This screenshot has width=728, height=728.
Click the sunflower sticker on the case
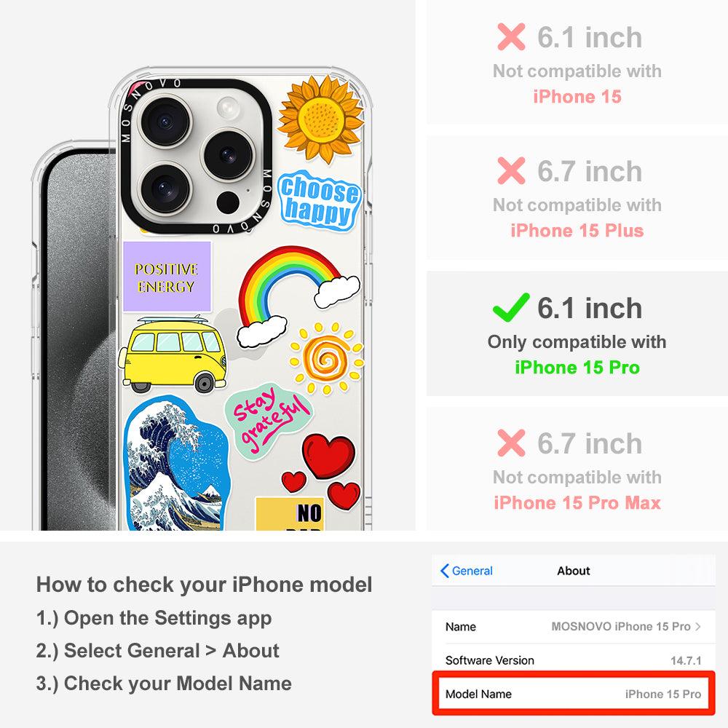click(x=321, y=118)
